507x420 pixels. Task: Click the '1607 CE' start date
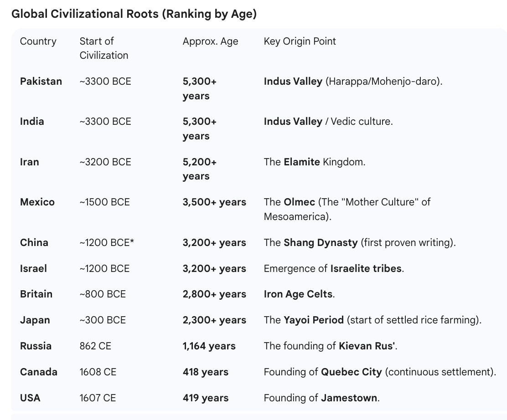click(98, 398)
